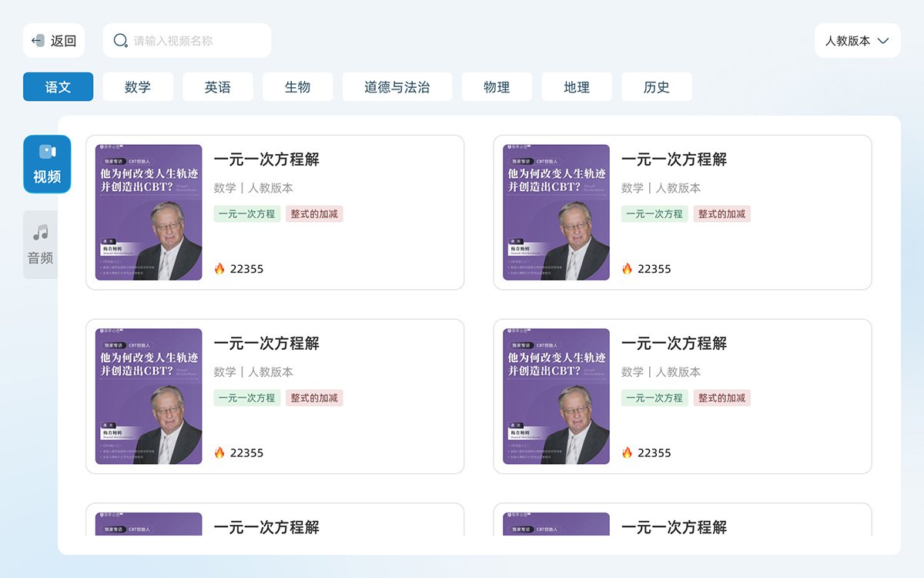Open the top-left card's purple thumbnail
924x578 pixels.
(149, 213)
